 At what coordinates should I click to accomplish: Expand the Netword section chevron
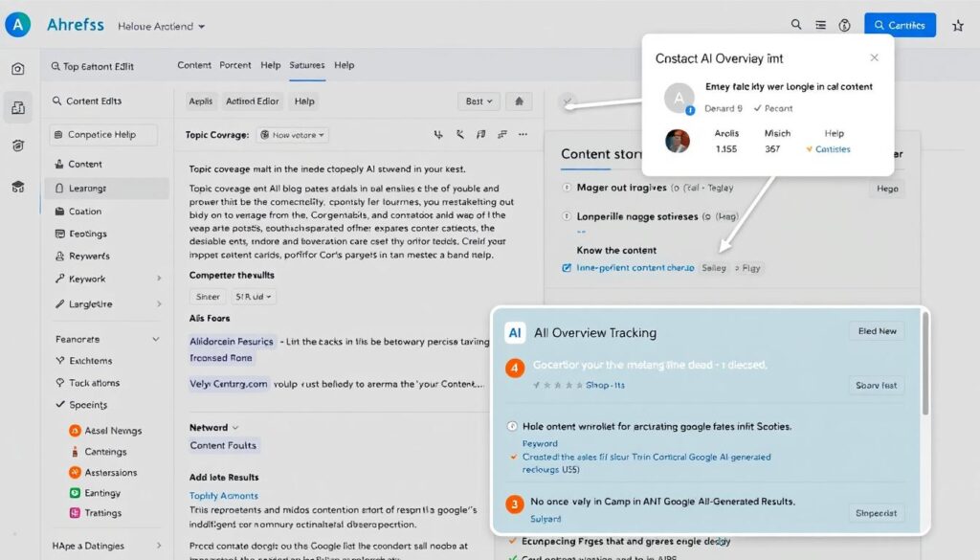(x=235, y=428)
